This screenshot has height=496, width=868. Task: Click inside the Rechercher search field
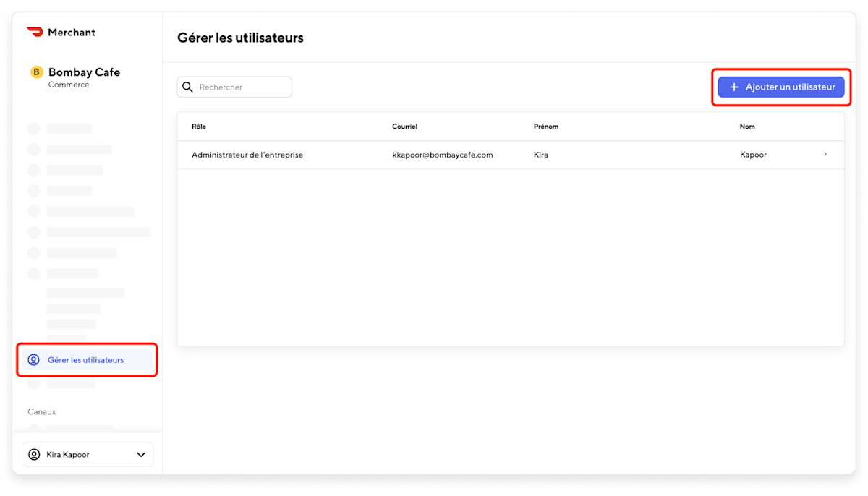[239, 87]
